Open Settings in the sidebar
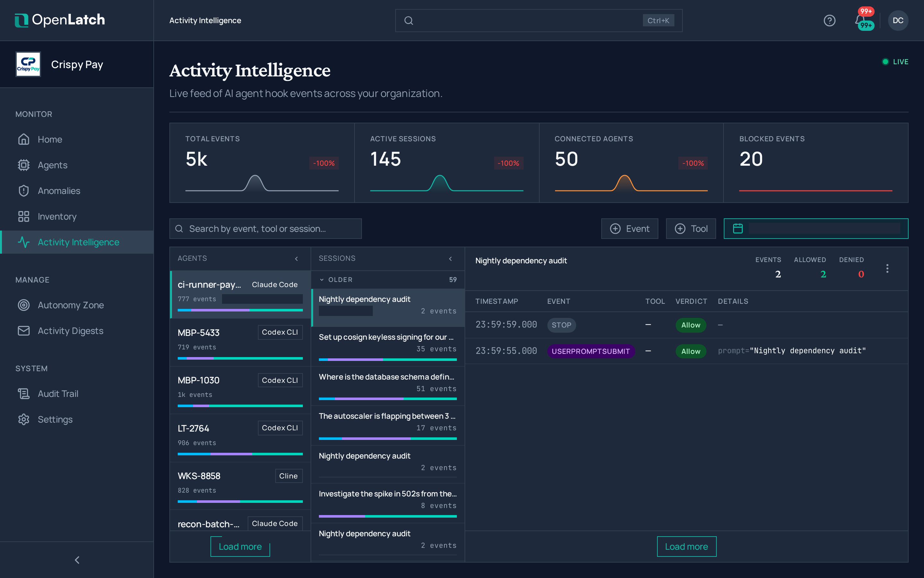The width and height of the screenshot is (924, 578). click(77, 419)
